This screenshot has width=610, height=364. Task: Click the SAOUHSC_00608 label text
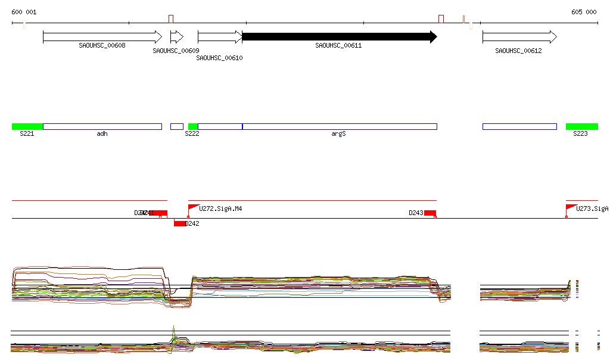click(102, 45)
